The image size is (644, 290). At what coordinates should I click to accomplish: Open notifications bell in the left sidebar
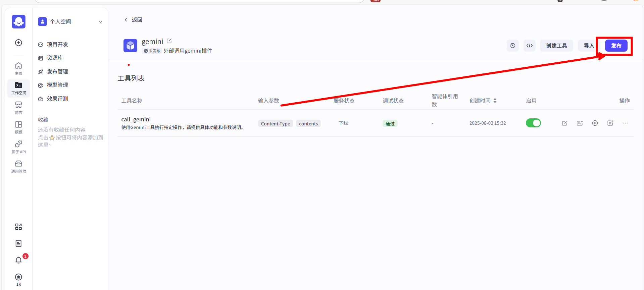click(x=18, y=260)
